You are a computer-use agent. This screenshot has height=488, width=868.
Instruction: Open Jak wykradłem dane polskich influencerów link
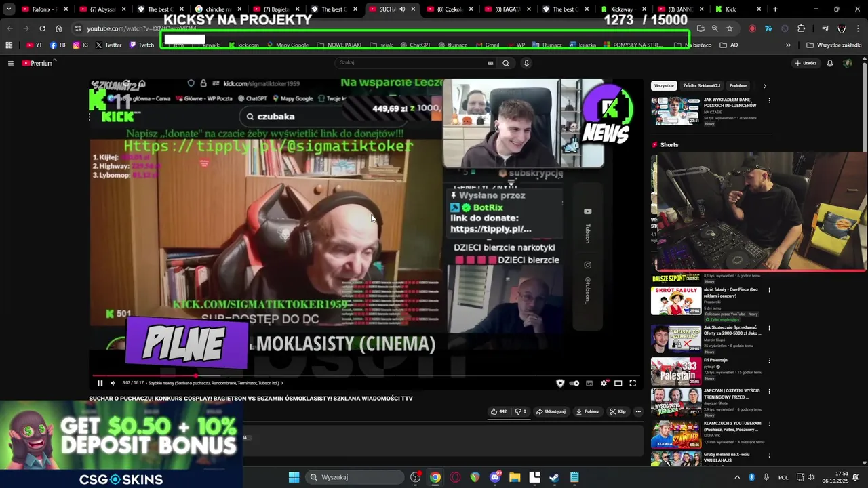click(730, 103)
